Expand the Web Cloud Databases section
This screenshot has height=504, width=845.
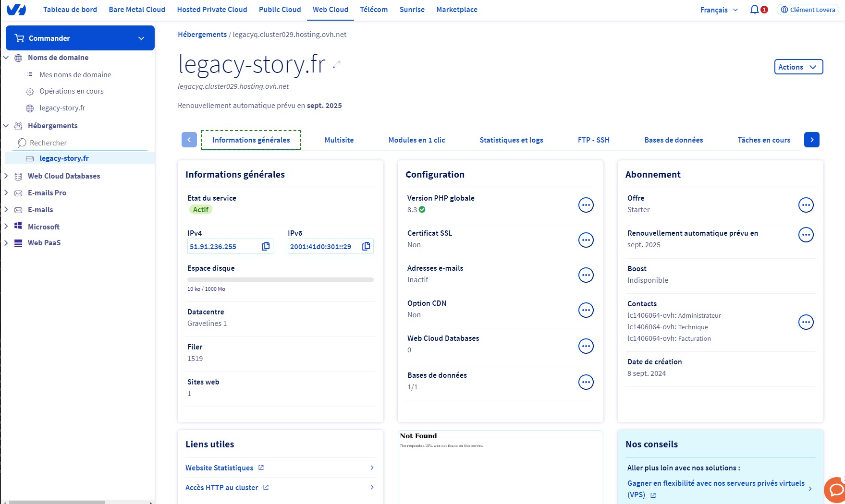pyautogui.click(x=6, y=176)
